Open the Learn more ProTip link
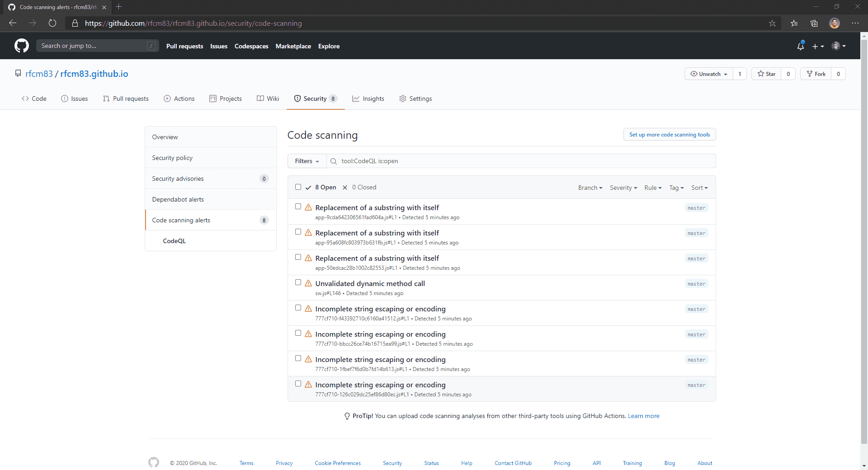Screen dimensions: 868x470 pyautogui.click(x=643, y=416)
